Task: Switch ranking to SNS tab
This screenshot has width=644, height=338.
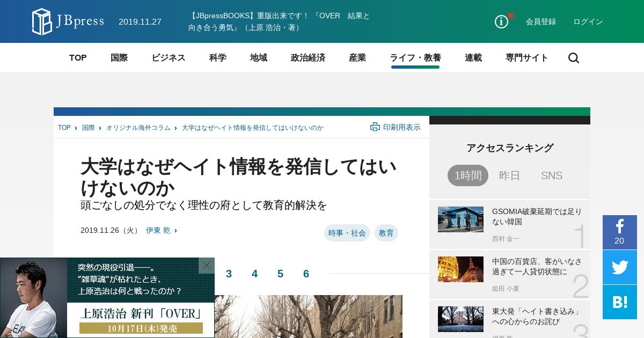Action: 552,175
